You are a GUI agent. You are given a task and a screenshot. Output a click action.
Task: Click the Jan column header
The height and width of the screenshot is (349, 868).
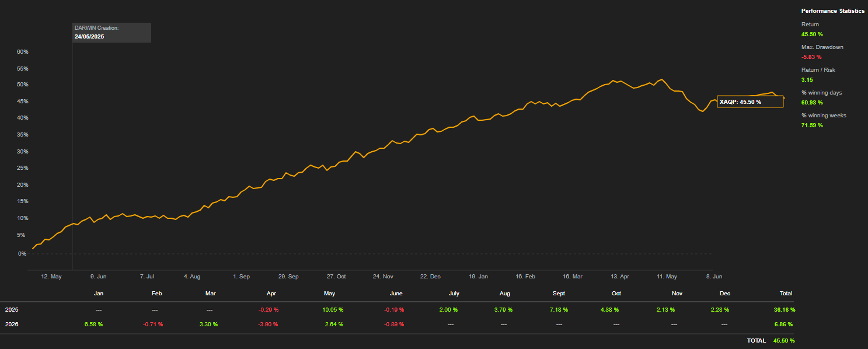tap(99, 294)
